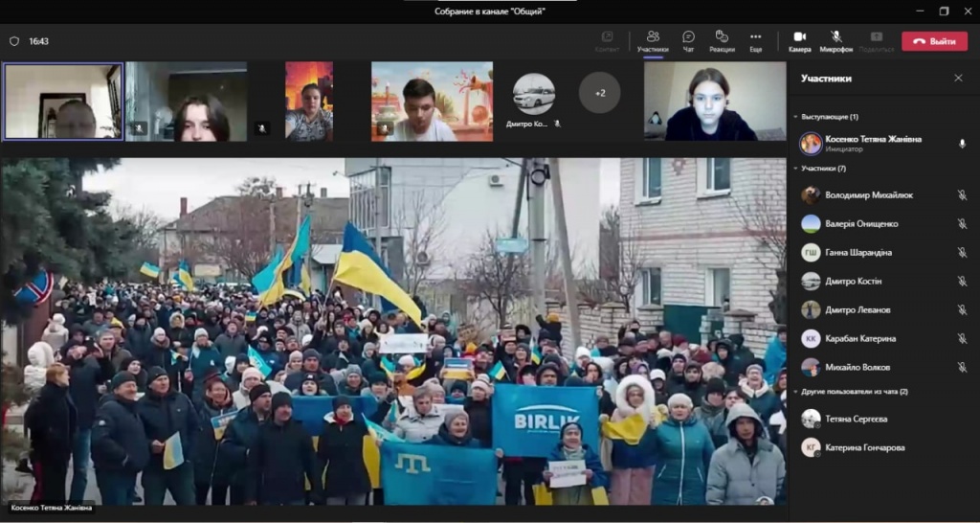Image resolution: width=980 pixels, height=523 pixels.
Task: Unmute with the Микрофон toggle
Action: tap(835, 41)
